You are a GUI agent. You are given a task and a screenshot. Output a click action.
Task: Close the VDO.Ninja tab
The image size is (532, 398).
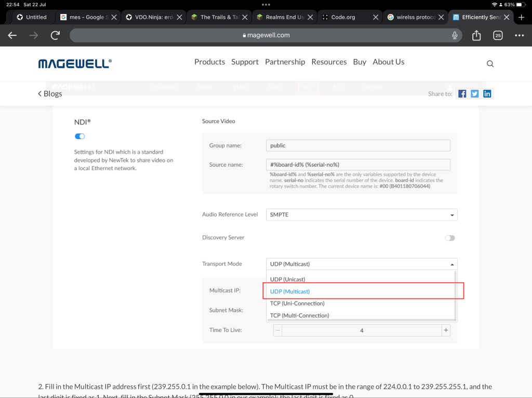point(179,17)
